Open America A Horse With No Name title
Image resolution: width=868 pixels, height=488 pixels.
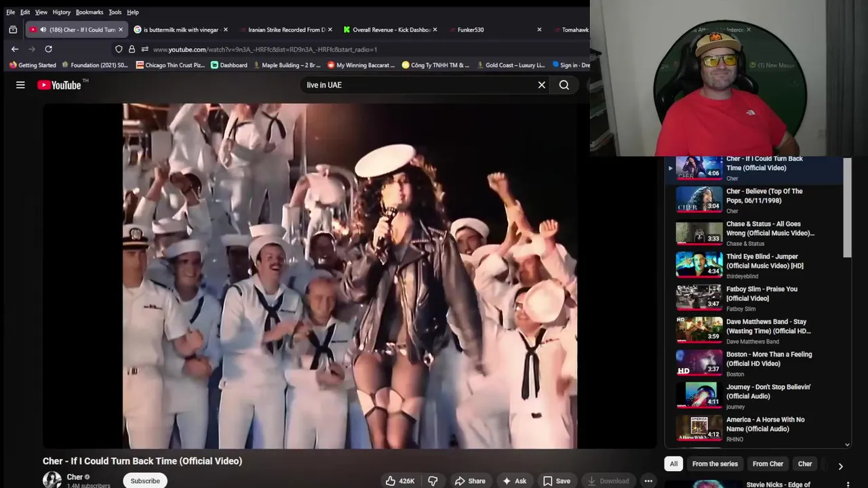[766, 424]
